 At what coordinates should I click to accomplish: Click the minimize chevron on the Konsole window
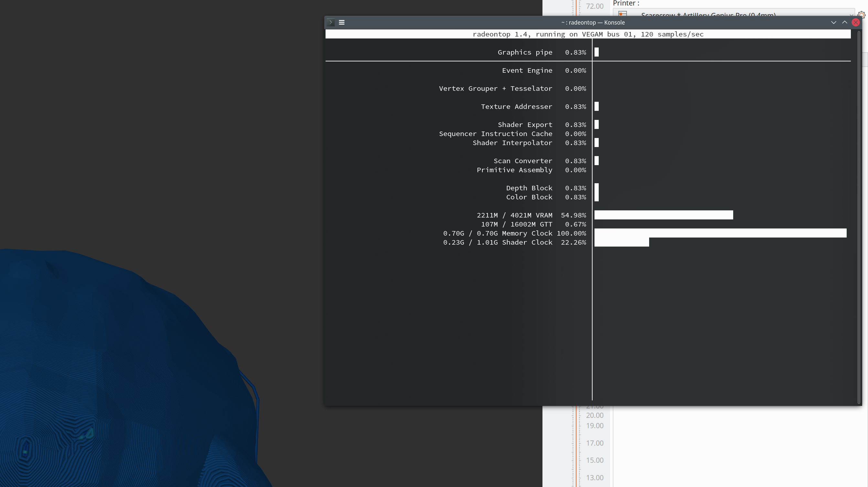click(834, 22)
